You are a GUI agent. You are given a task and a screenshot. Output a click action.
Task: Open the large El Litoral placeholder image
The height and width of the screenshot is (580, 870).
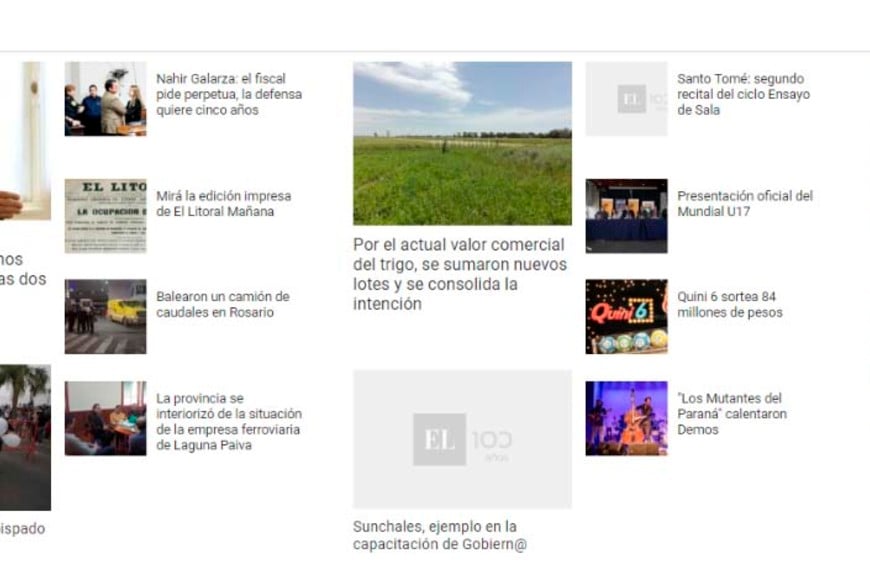(x=462, y=439)
